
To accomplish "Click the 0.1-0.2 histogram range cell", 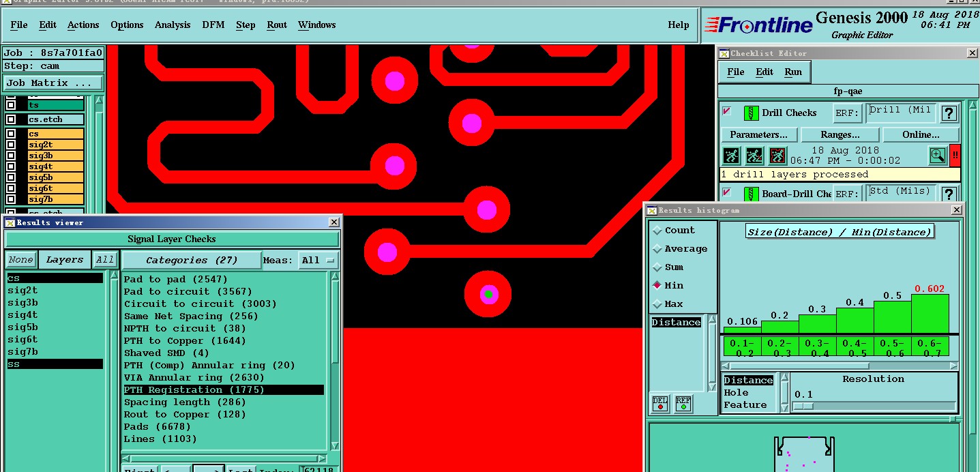I will click(742, 347).
